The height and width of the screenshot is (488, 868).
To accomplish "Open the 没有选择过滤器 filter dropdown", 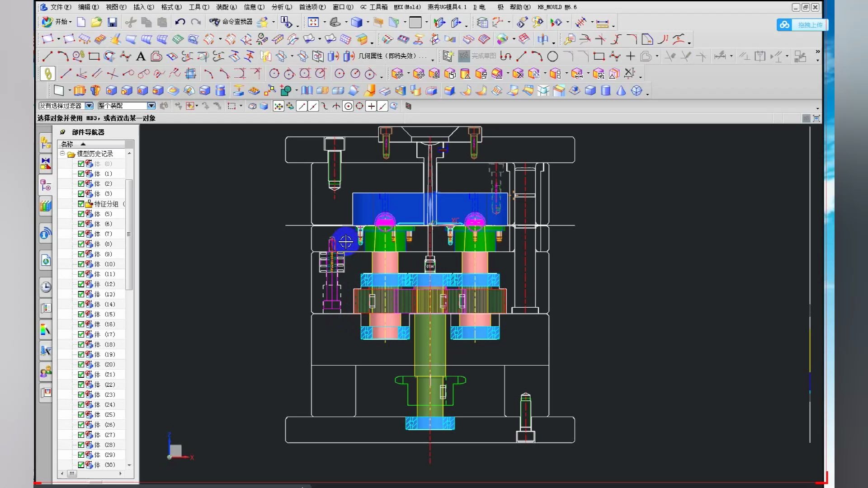I will (x=89, y=106).
